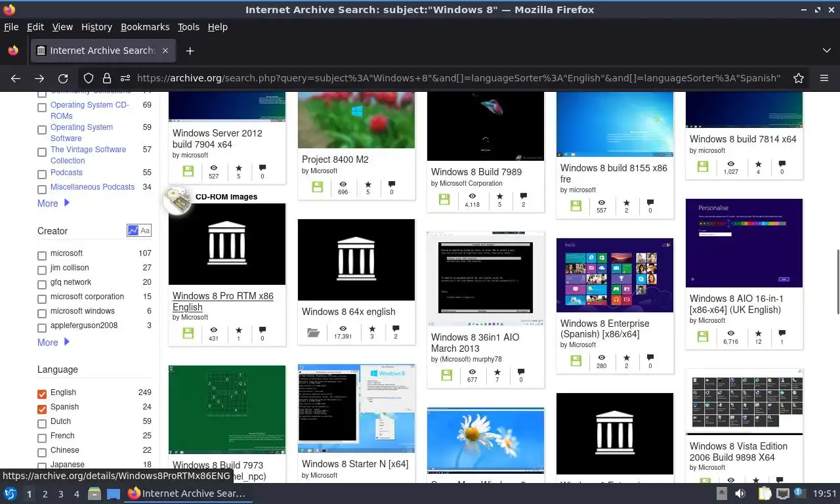Click the CD-ROM Images collection disc icon
840x504 pixels.
[x=177, y=201]
